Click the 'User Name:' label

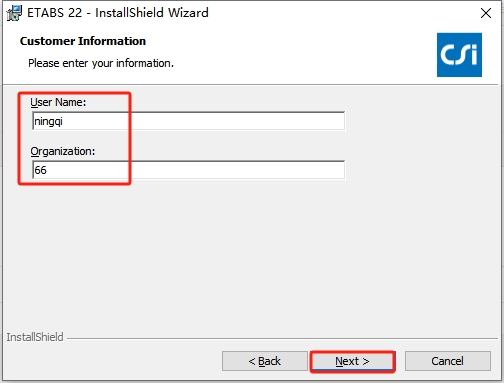pos(58,102)
